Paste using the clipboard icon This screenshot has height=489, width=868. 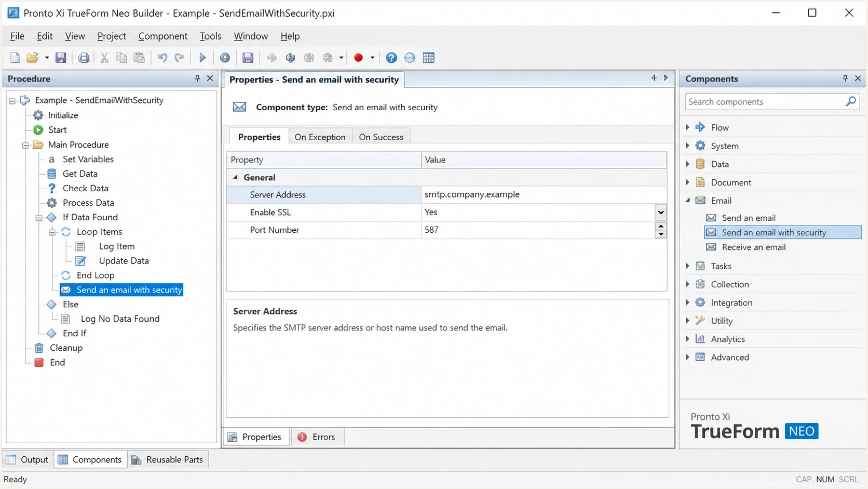pos(139,58)
